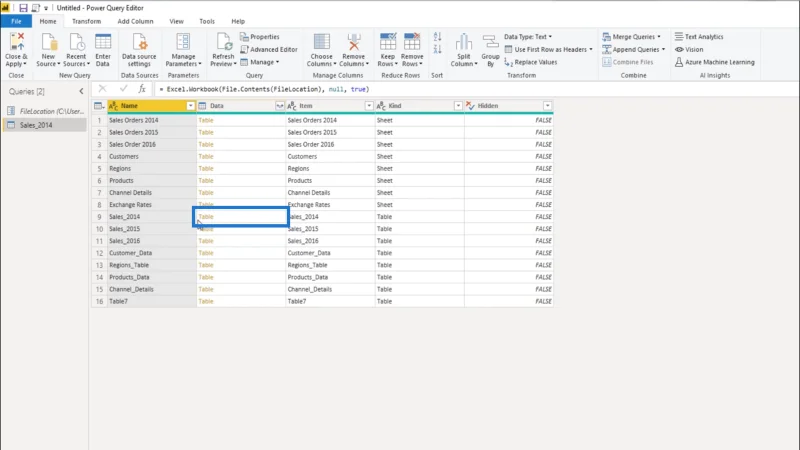Open Text Analytics
Image resolution: width=800 pixels, height=450 pixels.
click(x=698, y=37)
